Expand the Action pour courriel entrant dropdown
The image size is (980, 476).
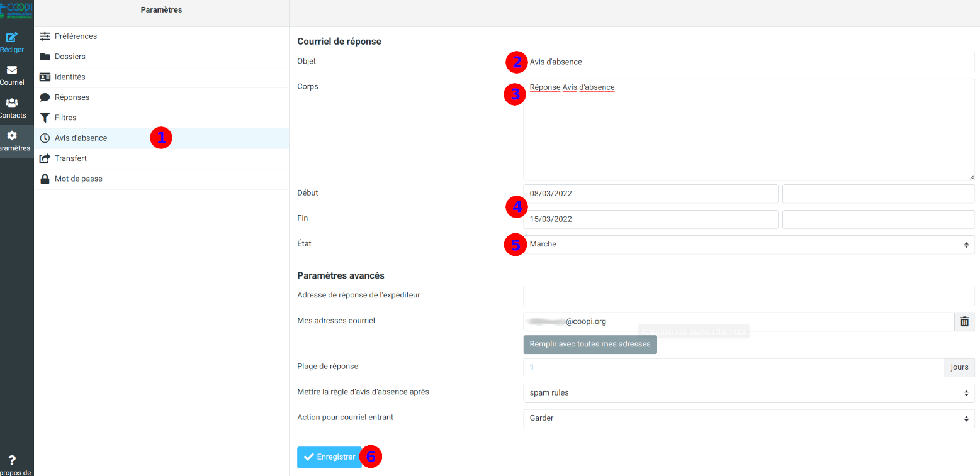(x=748, y=418)
